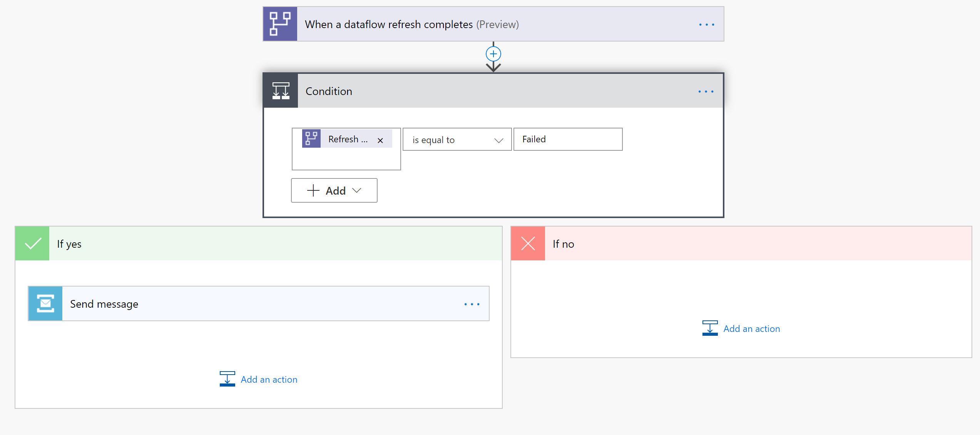Screen dimensions: 980x435
Task: Click Add an action in If yes branch
Action: point(259,379)
